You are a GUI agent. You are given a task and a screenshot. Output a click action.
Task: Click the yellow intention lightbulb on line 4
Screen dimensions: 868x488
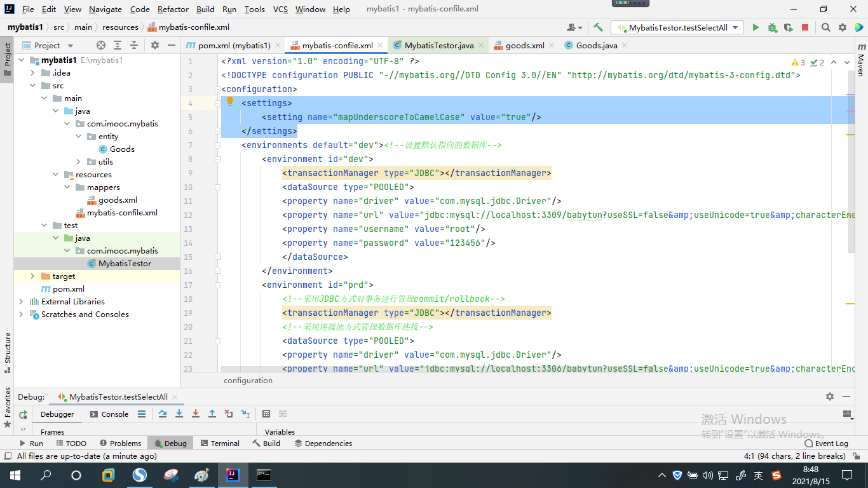point(231,101)
